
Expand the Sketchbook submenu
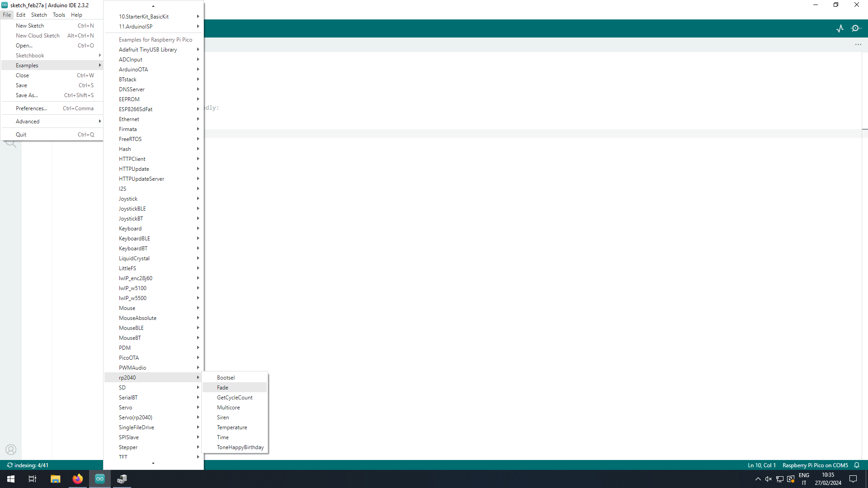[52, 56]
